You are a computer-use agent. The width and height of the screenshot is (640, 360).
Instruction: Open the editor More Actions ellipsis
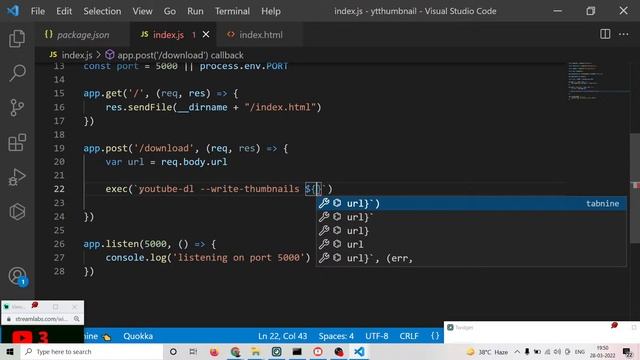click(x=623, y=34)
